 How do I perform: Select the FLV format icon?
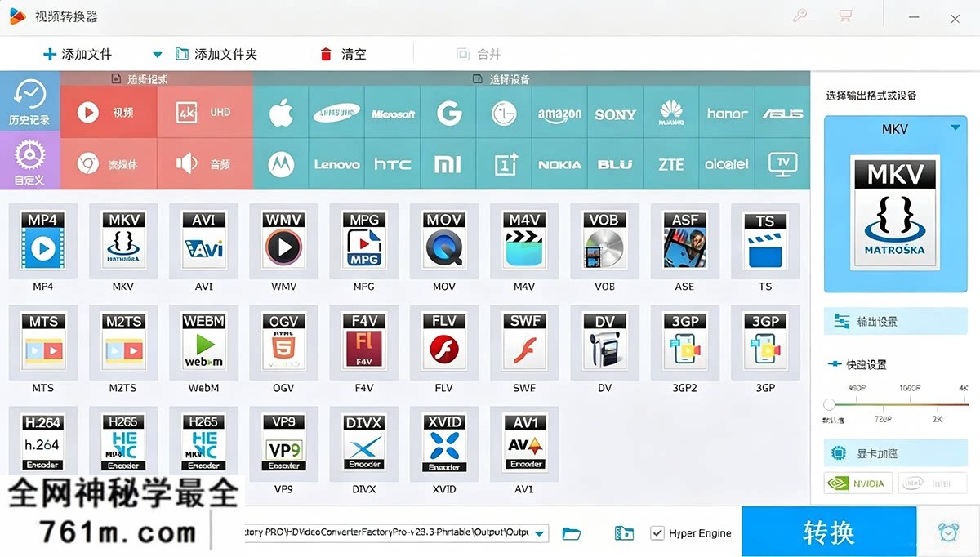443,341
